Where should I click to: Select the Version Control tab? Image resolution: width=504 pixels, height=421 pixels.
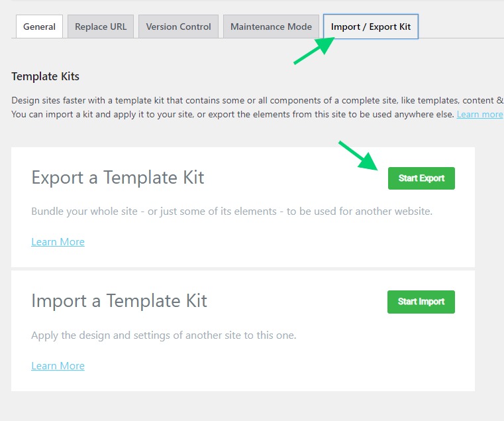(178, 27)
